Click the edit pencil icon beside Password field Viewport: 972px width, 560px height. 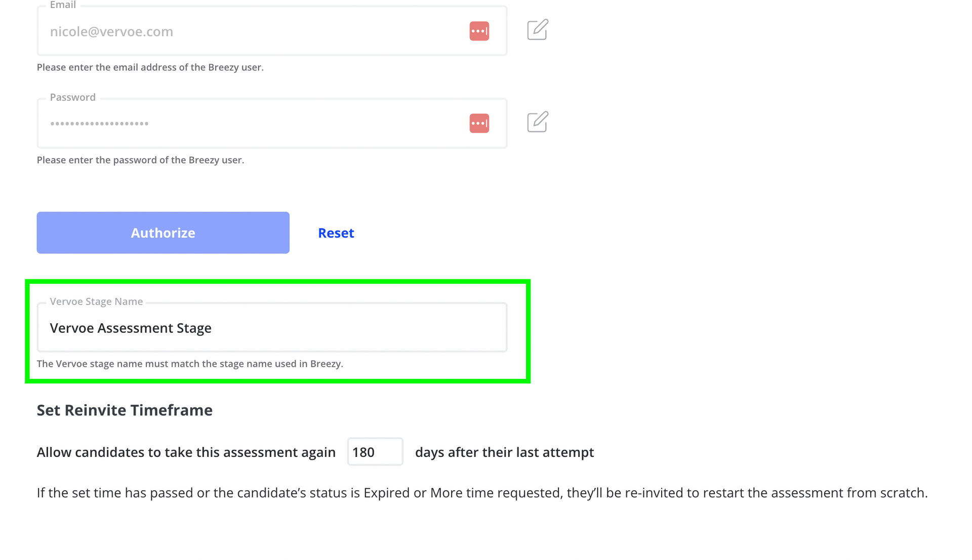538,122
